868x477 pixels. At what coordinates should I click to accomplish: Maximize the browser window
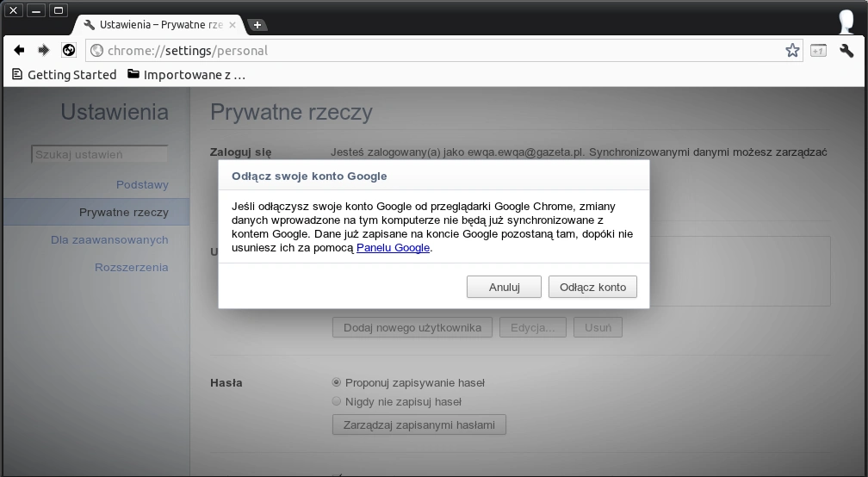(x=59, y=10)
